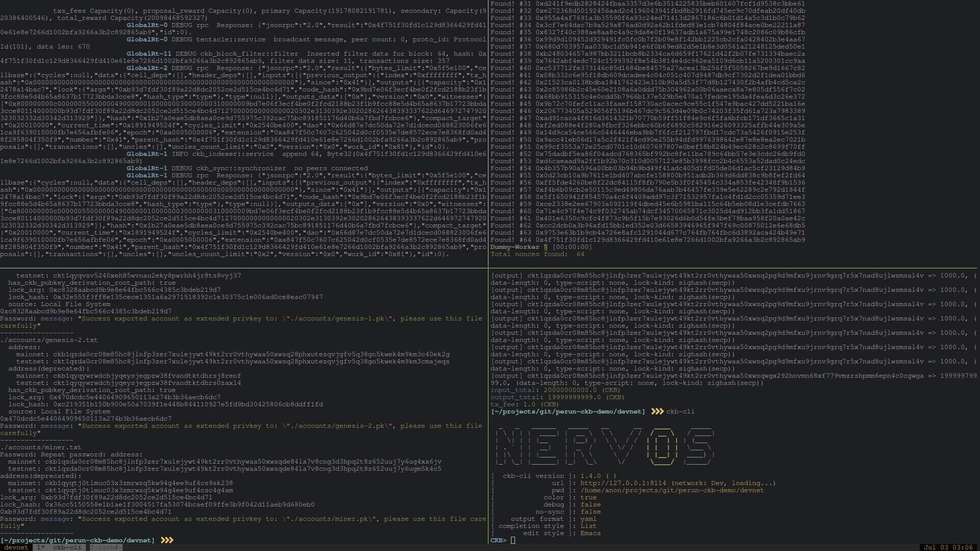The height and width of the screenshot is (551, 980).
Task: Click the ckb-cli version value 1.4.0
Action: tap(591, 476)
